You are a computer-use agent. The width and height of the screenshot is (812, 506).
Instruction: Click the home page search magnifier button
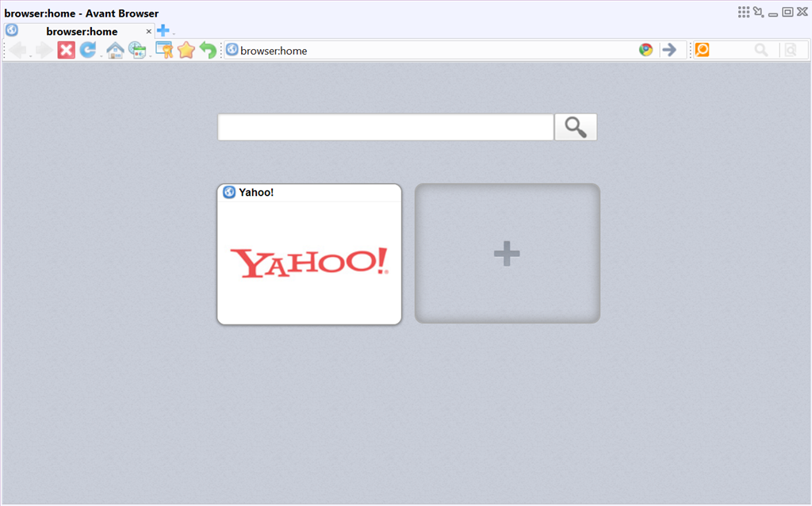576,127
